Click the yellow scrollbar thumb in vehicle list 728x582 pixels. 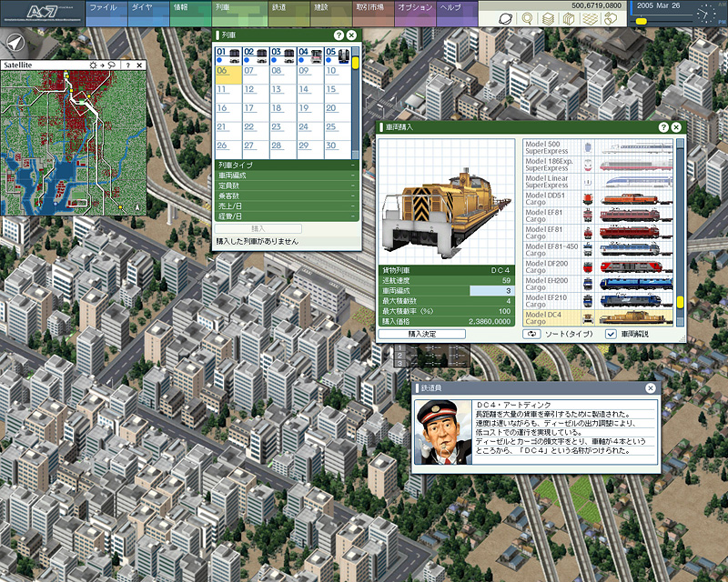[x=680, y=302]
